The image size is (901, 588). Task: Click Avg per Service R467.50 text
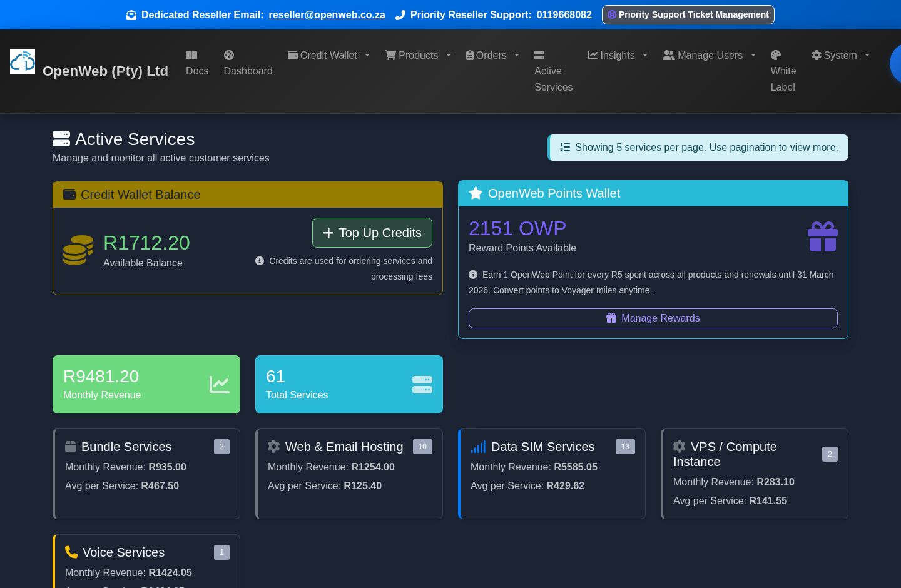tap(122, 485)
